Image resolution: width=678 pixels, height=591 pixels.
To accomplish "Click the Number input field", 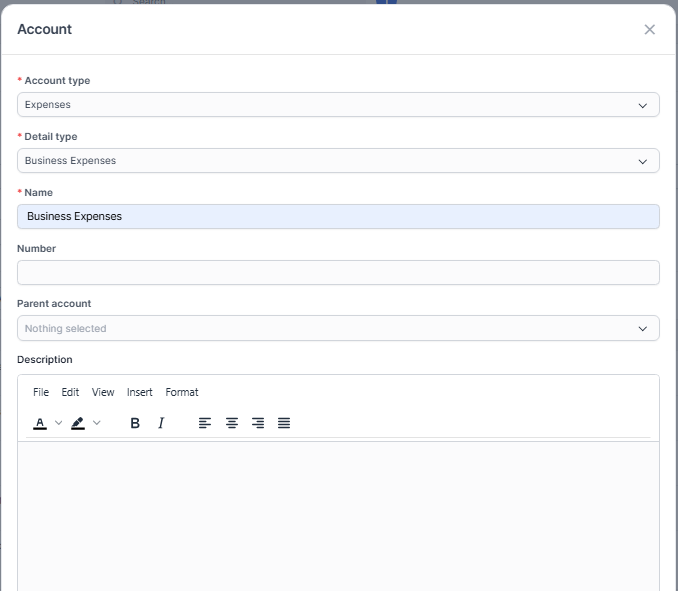I will point(338,272).
